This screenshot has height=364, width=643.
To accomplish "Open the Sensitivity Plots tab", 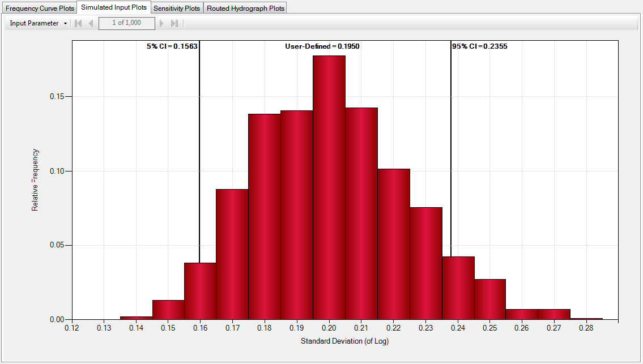I will [177, 7].
